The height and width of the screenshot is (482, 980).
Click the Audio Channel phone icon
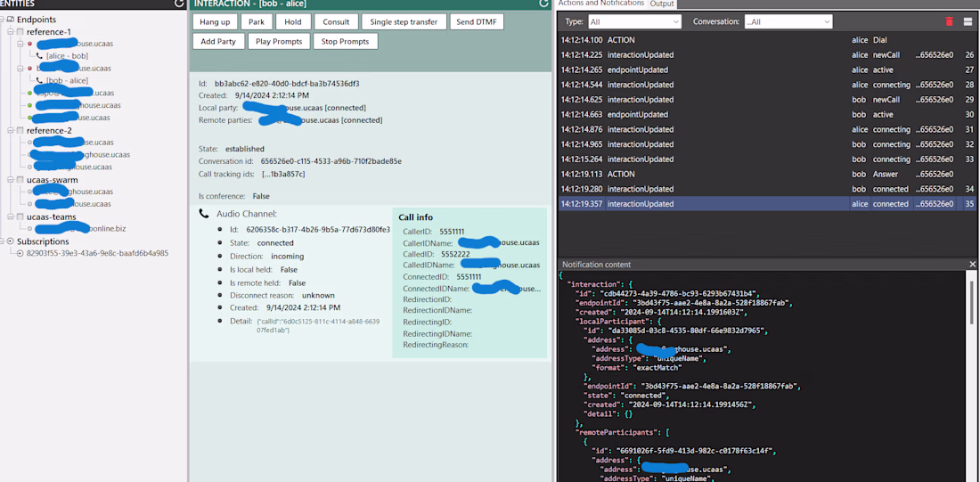click(204, 214)
